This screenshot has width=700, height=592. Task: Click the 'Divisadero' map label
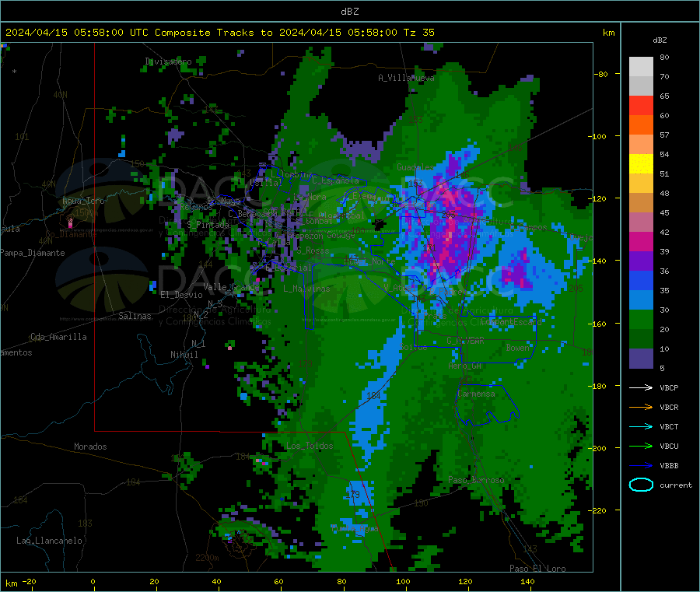[x=168, y=61]
